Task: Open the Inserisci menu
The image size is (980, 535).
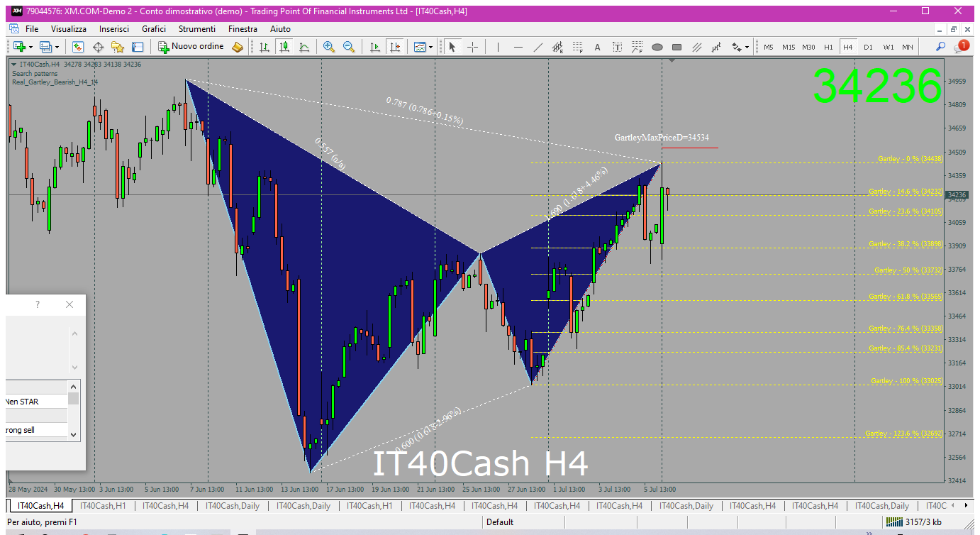Action: tap(114, 29)
